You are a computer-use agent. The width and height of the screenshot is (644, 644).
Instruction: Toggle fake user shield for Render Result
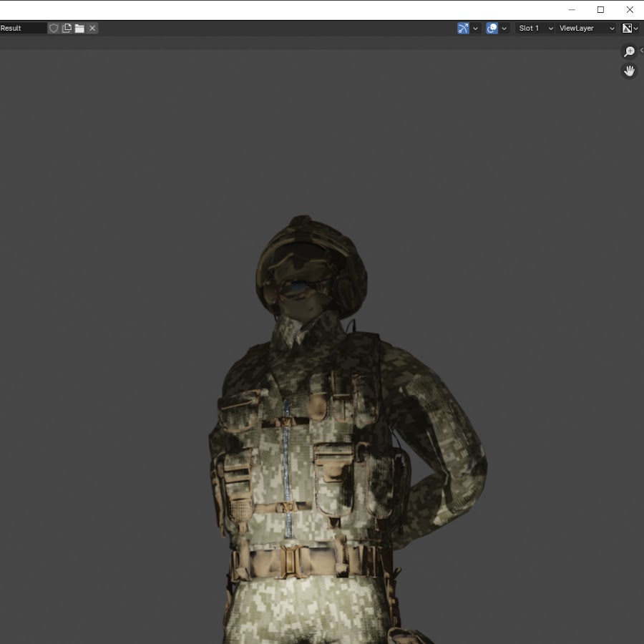54,28
